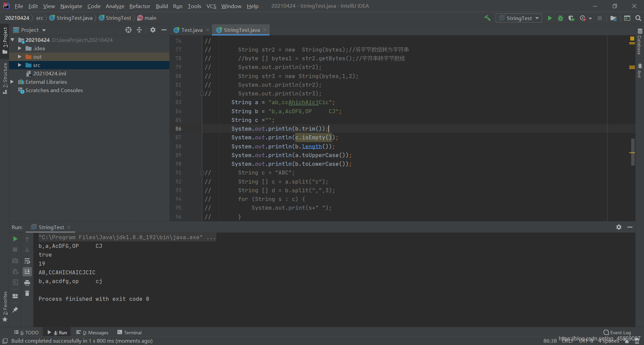644x345 pixels.
Task: Open the Terminal tool window
Action: (129, 333)
